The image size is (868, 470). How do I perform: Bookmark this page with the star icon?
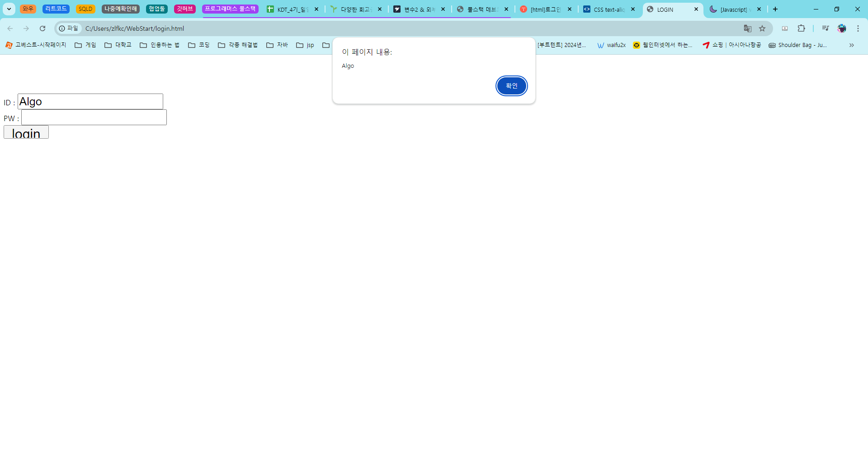[x=762, y=28]
